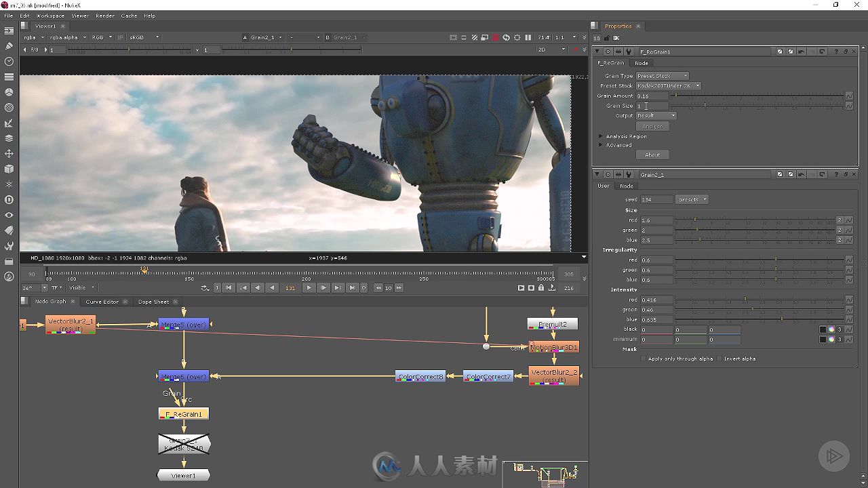
Task: Open the sRGB viewer process dropdown
Action: [x=144, y=38]
